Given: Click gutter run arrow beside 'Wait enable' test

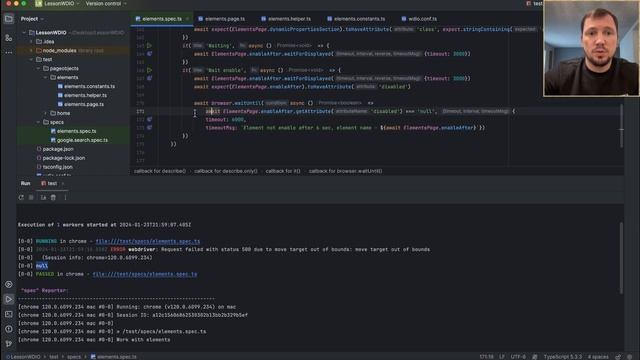Looking at the screenshot, I should click(x=149, y=70).
